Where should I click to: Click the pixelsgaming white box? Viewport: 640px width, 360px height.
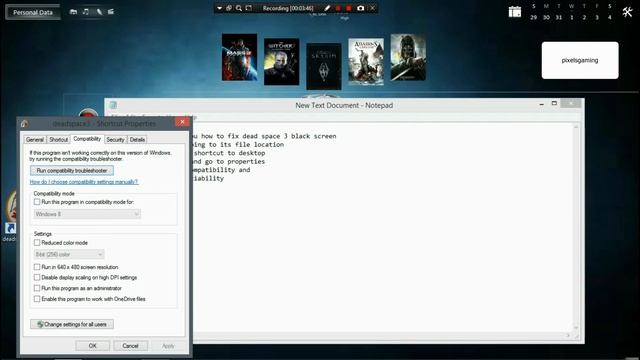coord(580,60)
